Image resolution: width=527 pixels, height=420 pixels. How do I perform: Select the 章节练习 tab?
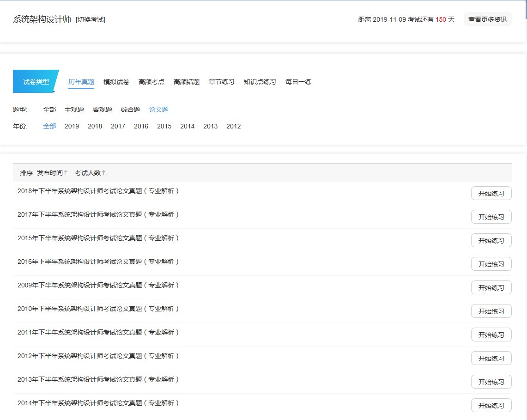click(221, 81)
